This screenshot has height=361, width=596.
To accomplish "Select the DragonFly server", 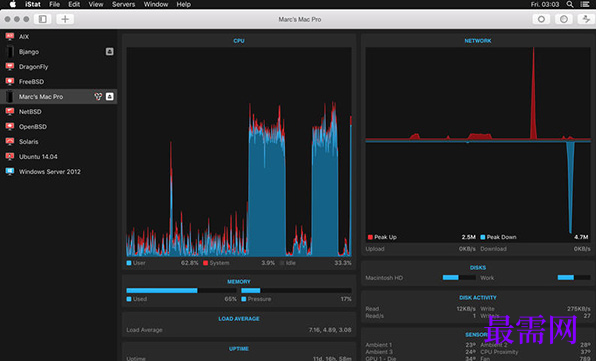I will (59, 66).
